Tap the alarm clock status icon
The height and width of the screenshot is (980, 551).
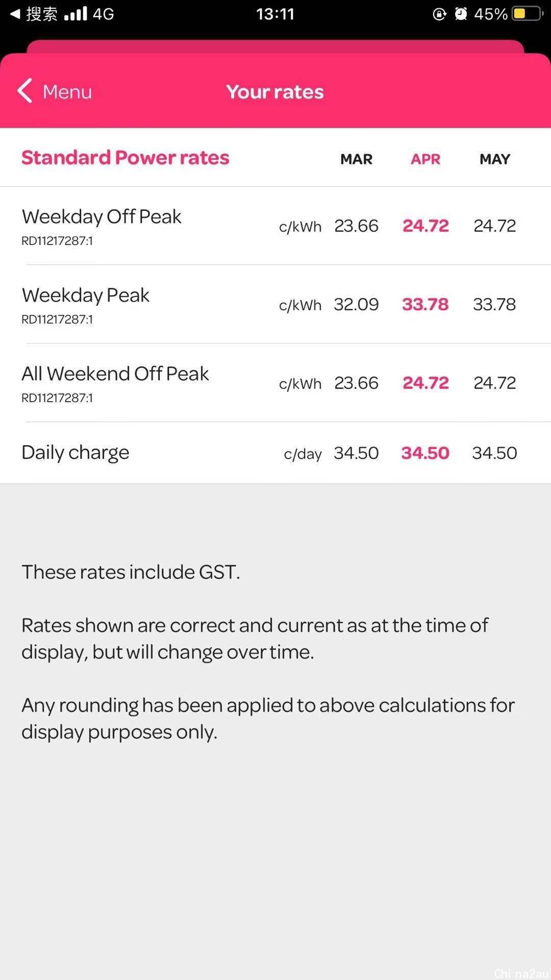pos(461,14)
